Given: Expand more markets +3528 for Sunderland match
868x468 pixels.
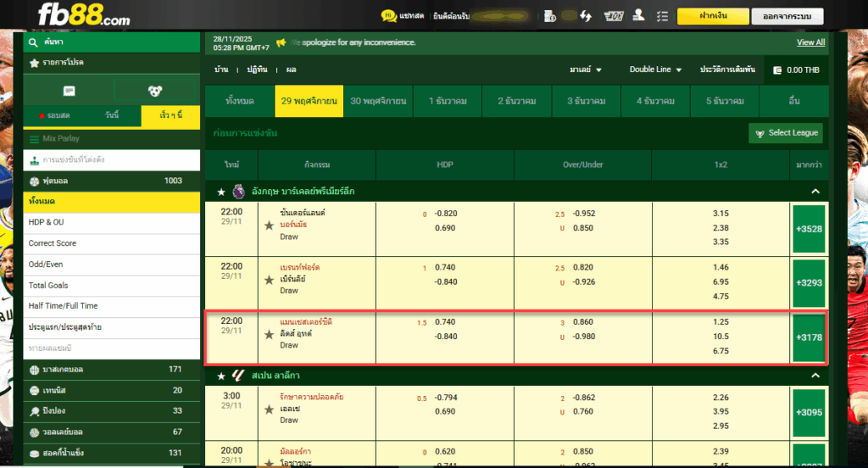Looking at the screenshot, I should pyautogui.click(x=809, y=229).
